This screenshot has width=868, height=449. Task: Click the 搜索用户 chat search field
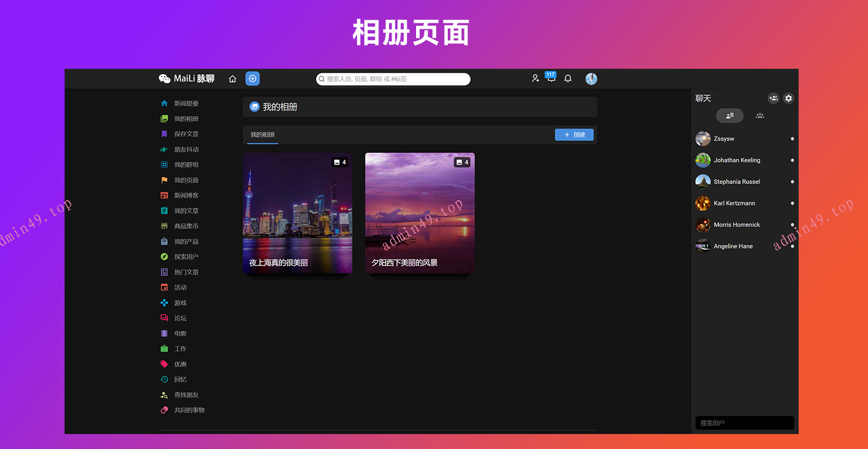click(744, 423)
